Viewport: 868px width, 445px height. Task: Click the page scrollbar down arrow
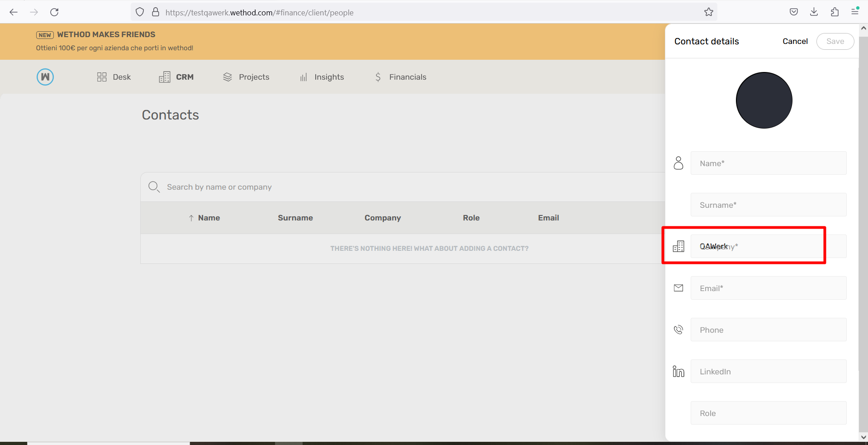point(863,437)
